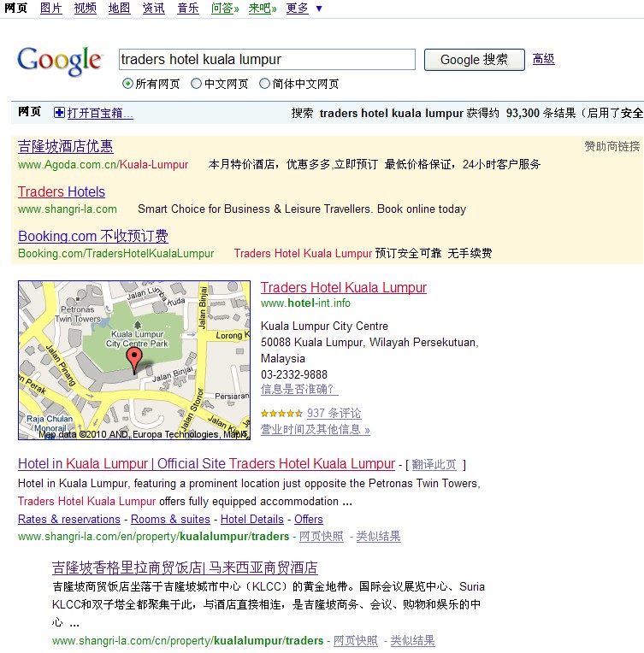The width and height of the screenshot is (644, 653).
Task: Click the 信息是否准确? link
Action: [299, 389]
